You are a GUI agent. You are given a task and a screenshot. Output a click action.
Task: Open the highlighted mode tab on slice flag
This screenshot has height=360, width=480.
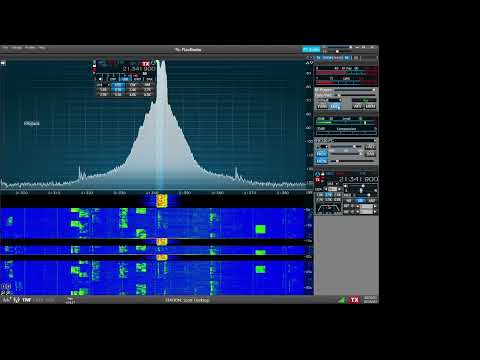point(125,79)
